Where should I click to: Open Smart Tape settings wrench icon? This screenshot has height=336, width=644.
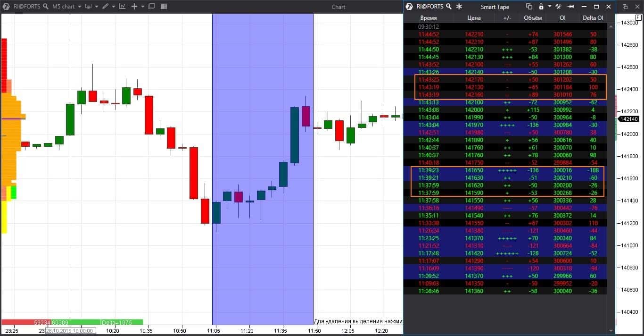(558, 7)
